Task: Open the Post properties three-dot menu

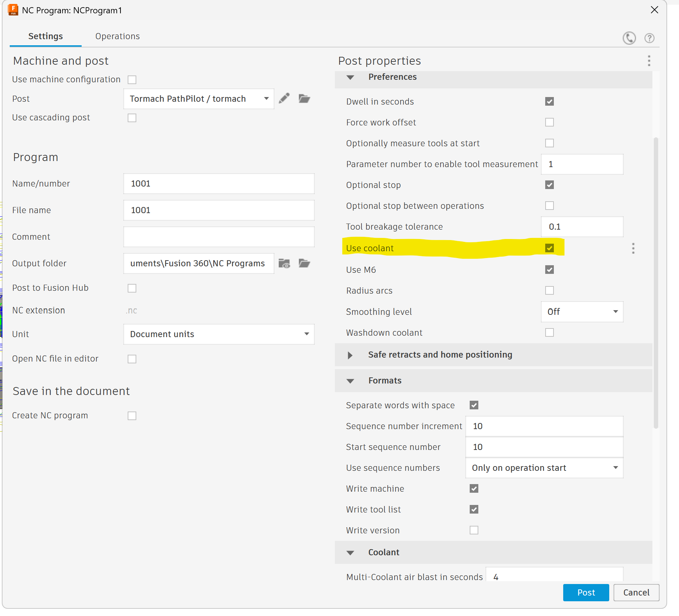Action: [x=649, y=61]
